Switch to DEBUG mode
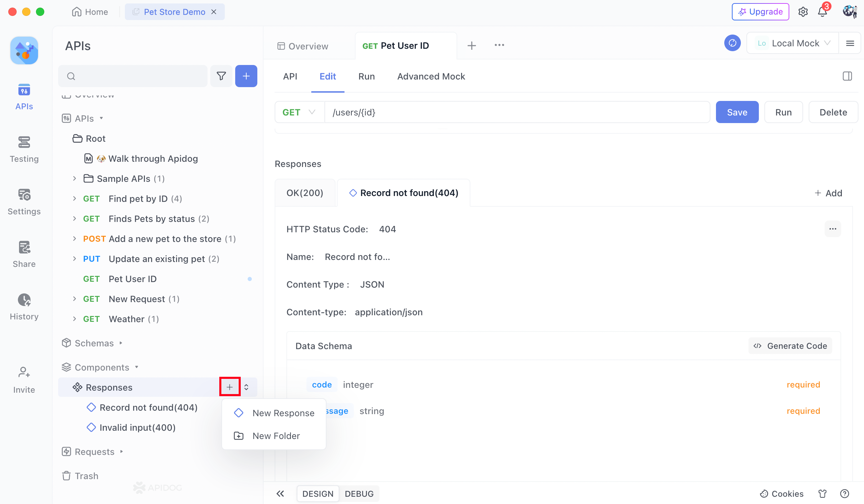This screenshot has width=864, height=504. pyautogui.click(x=359, y=494)
